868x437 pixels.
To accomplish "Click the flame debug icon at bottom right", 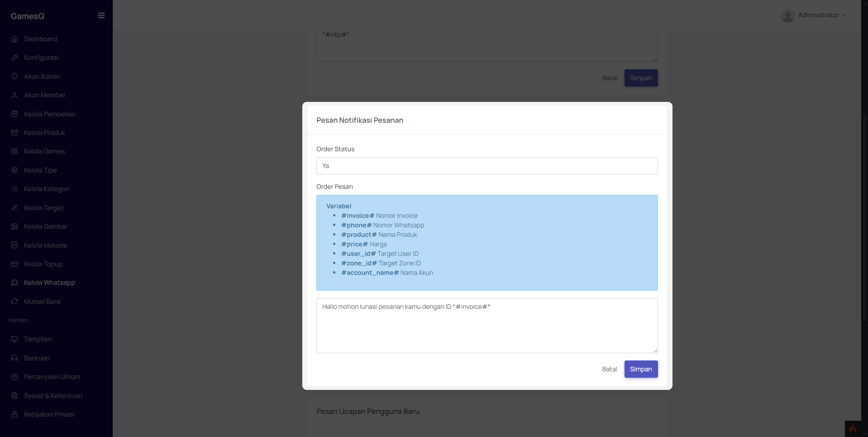I will click(x=853, y=429).
